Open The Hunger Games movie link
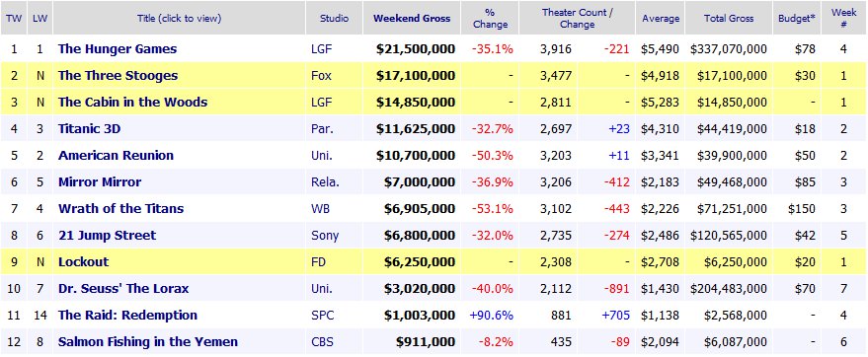This screenshot has width=868, height=357. (x=118, y=49)
